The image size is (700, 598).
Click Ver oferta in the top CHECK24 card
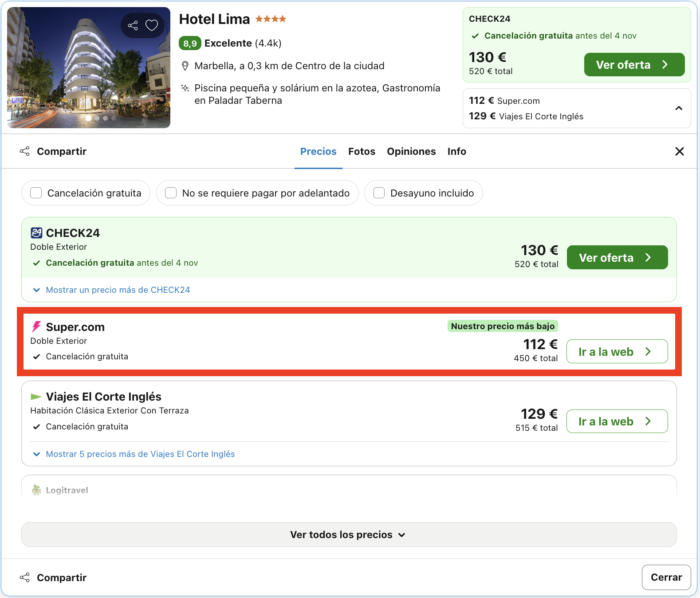[634, 65]
